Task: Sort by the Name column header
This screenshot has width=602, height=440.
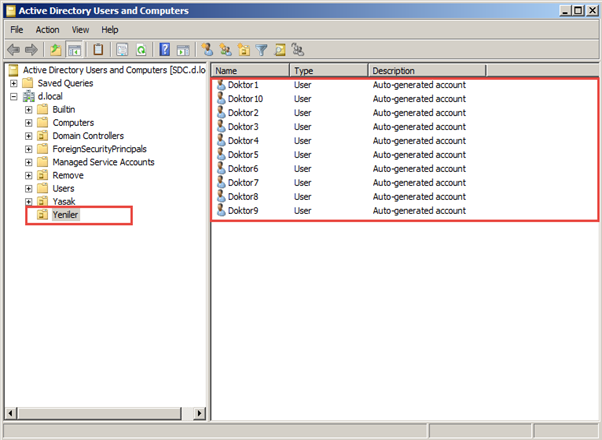Action: click(x=250, y=71)
